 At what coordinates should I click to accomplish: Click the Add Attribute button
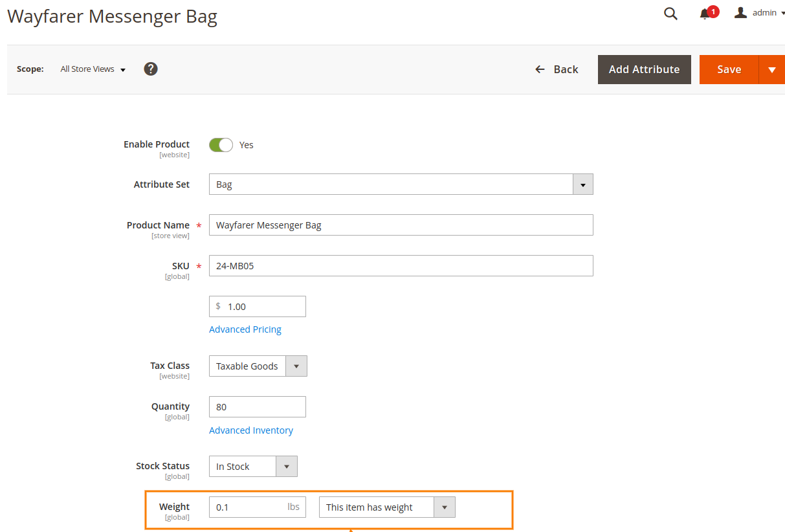[x=644, y=69]
